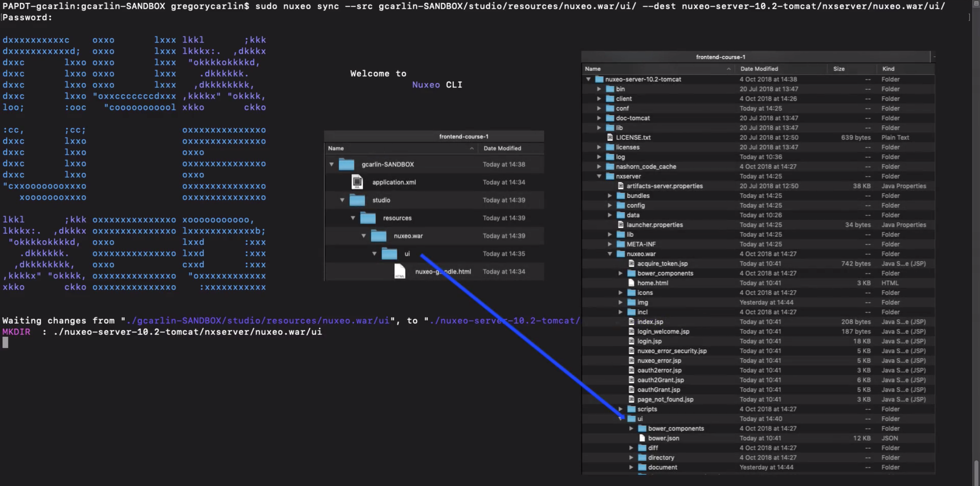Click the home.html file icon
The height and width of the screenshot is (486, 980).
tap(631, 283)
